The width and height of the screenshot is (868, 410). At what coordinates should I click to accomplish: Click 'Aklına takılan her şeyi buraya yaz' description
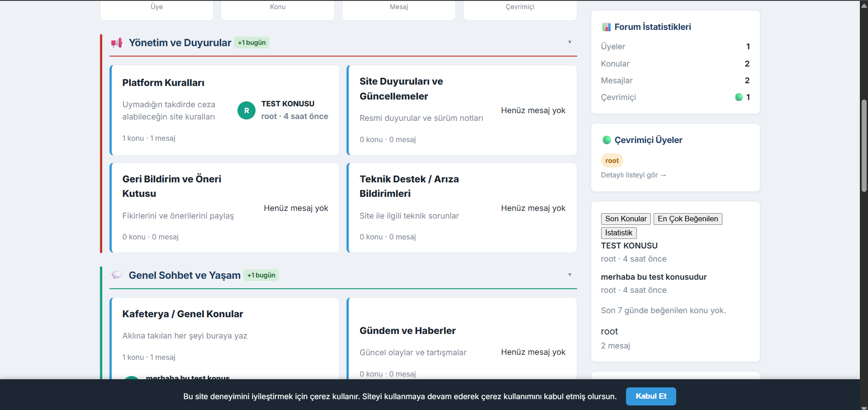tap(185, 336)
